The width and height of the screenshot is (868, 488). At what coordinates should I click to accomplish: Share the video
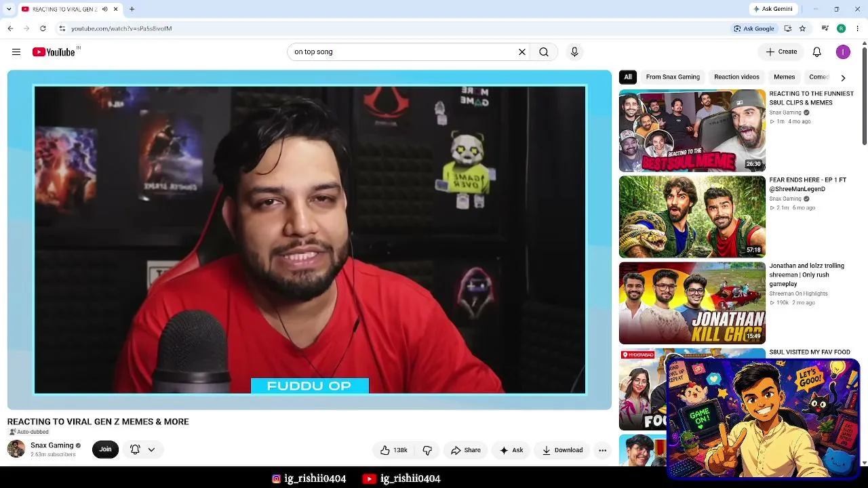point(466,450)
